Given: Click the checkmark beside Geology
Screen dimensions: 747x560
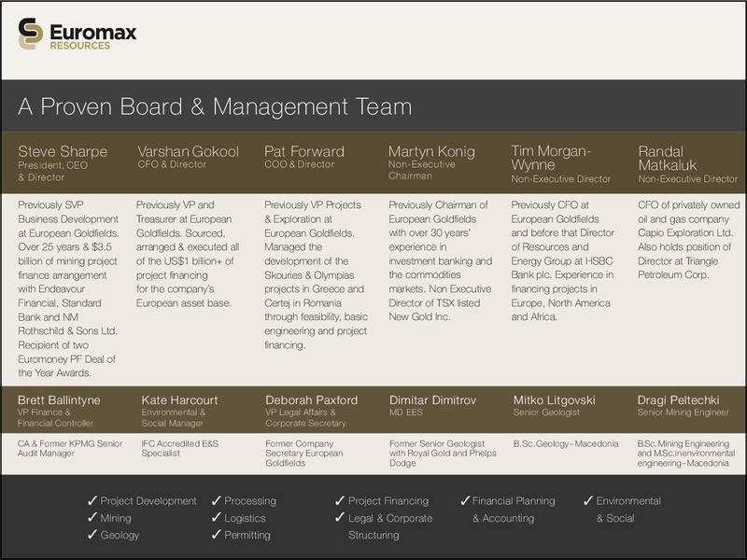Looking at the screenshot, I should tap(92, 535).
